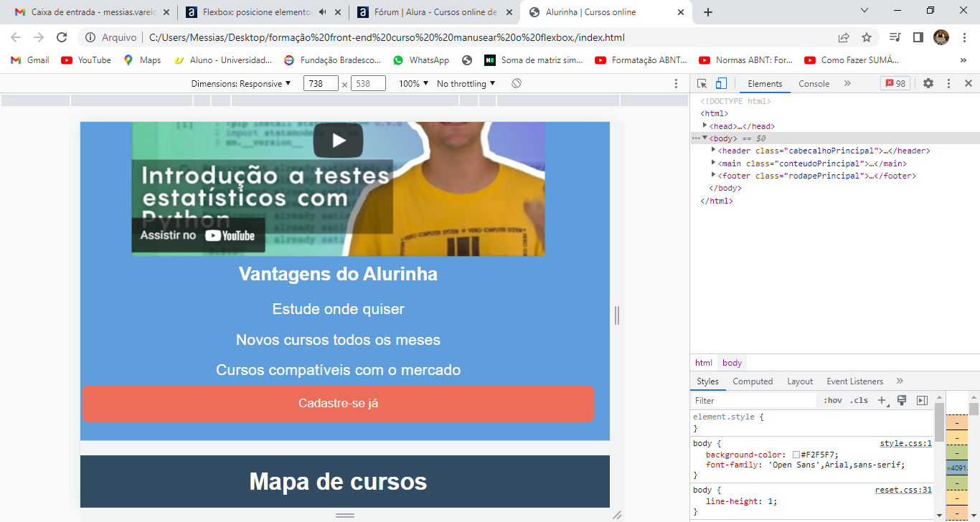Open the Event Listeners tab
Viewport: 980px width, 522px height.
click(x=854, y=381)
